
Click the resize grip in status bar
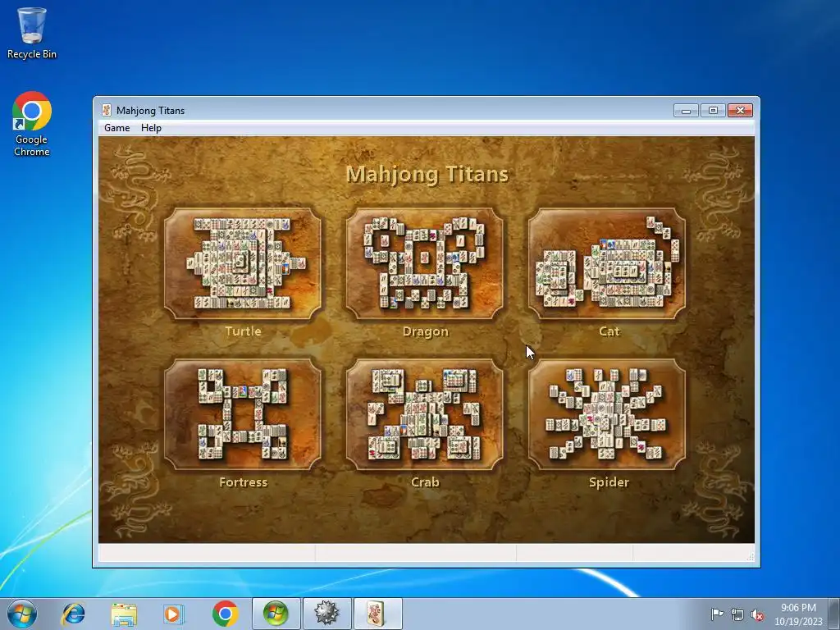pyautogui.click(x=750, y=557)
